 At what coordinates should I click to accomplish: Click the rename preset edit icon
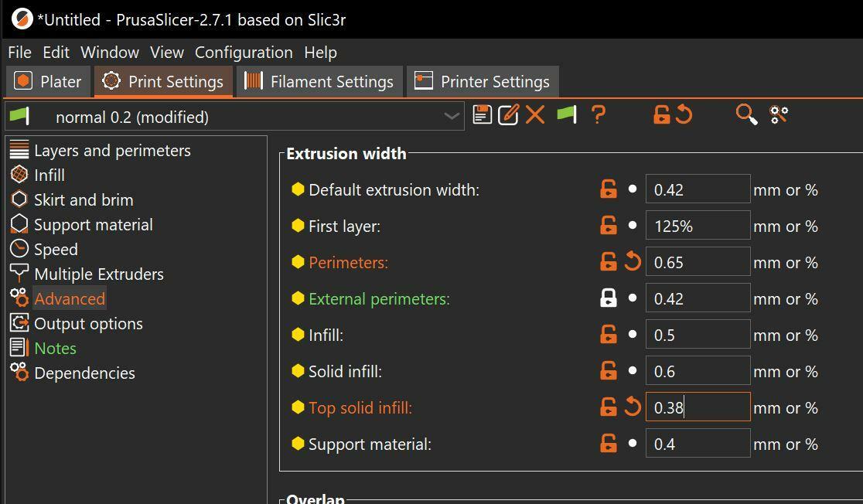click(508, 115)
